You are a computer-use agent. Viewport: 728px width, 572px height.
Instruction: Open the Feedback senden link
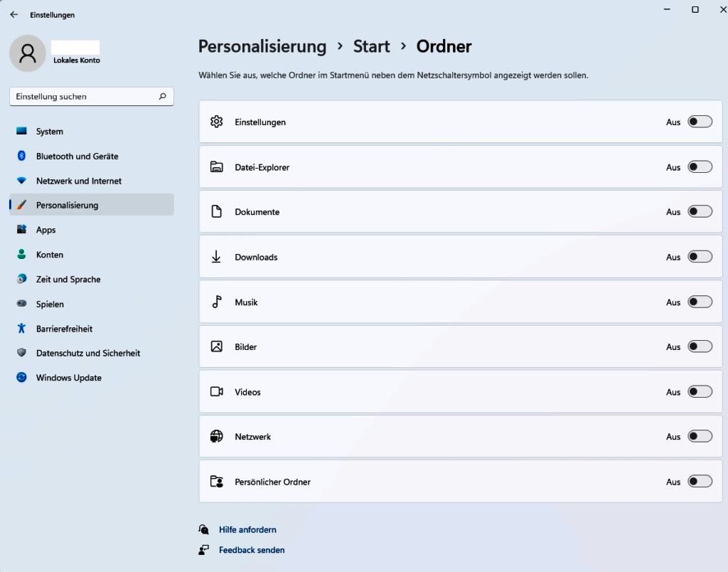tap(252, 550)
